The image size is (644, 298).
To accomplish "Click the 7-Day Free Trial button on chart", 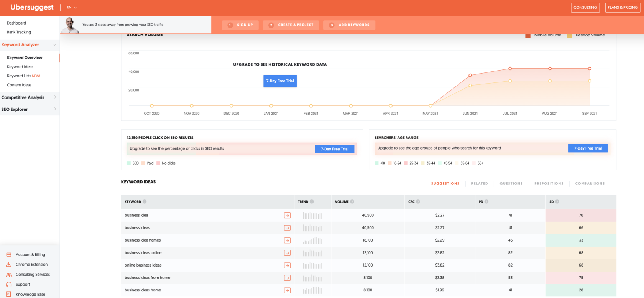I will click(280, 81).
